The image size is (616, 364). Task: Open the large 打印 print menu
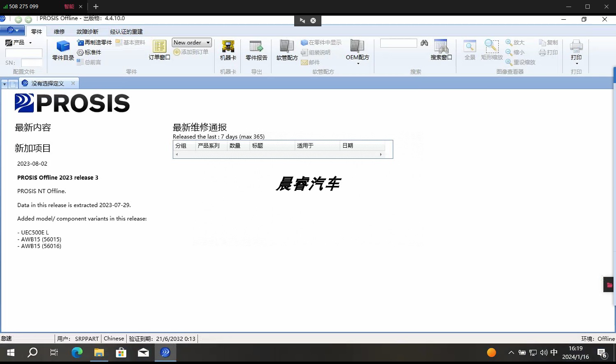click(576, 52)
